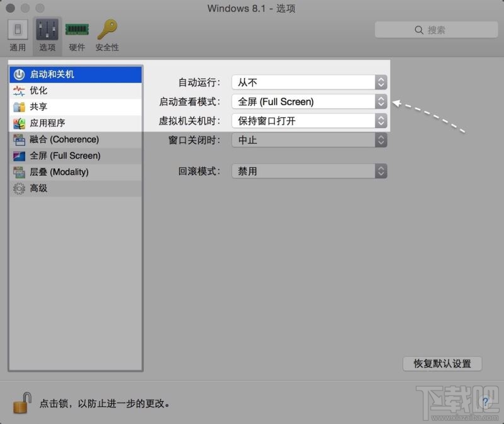This screenshot has height=424, width=504.
Task: Open the 自动运行 dropdown showing 从不
Action: point(309,83)
